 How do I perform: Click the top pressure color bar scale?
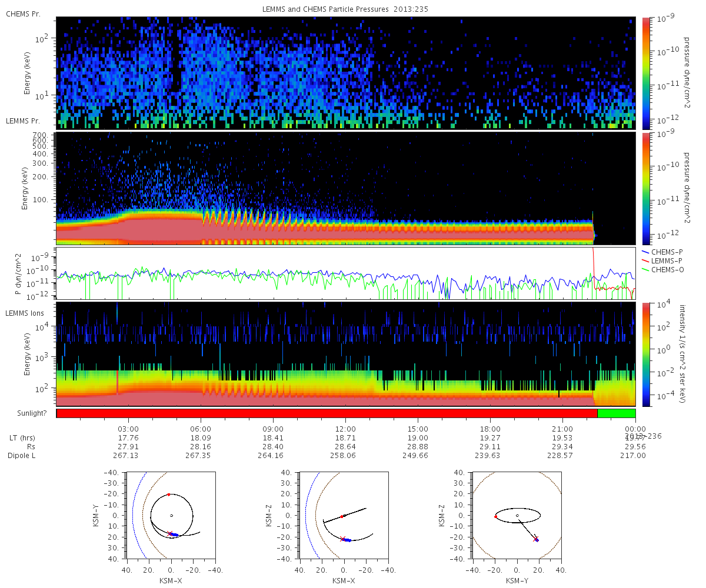645,73
